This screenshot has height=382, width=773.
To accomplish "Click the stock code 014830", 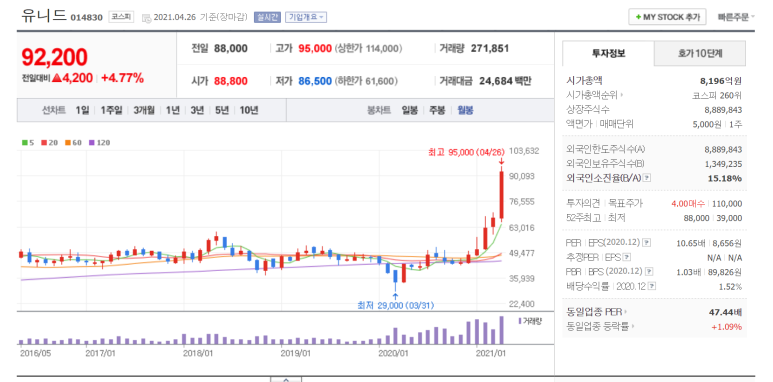I will (x=86, y=18).
